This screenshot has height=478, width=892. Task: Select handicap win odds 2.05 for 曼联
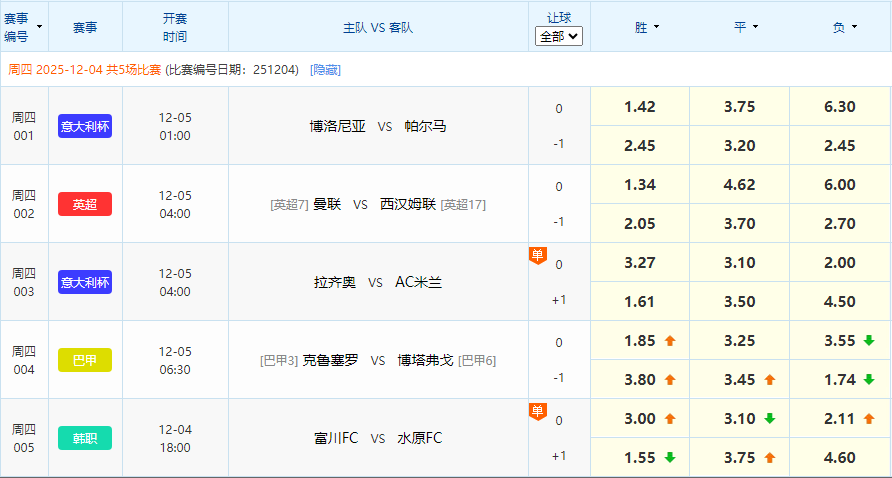640,224
